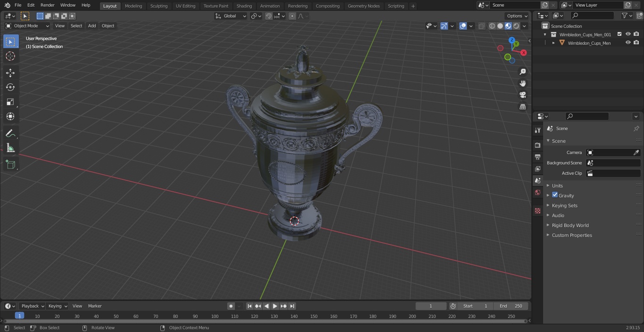Expand Wimbledon_Cups_Men object tree
Screen dimensions: 644x332
pyautogui.click(x=553, y=43)
